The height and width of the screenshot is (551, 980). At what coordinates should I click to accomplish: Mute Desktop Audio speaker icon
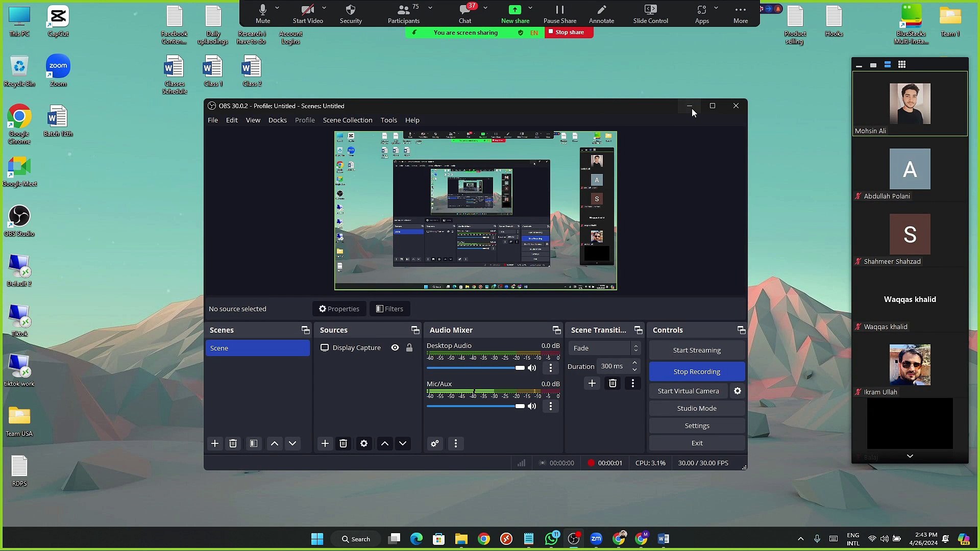pos(532,368)
